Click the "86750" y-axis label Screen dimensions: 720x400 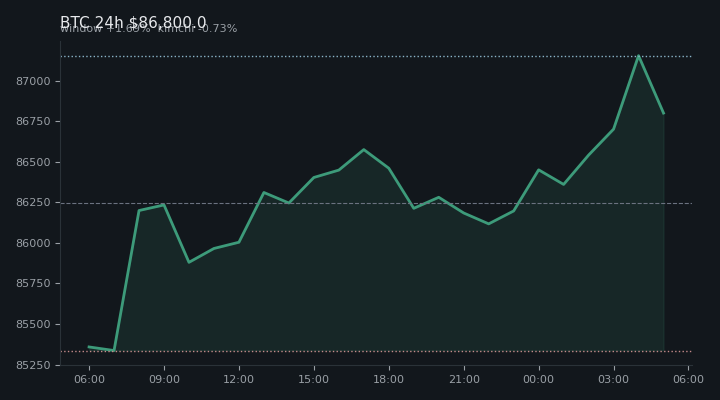(x=33, y=121)
